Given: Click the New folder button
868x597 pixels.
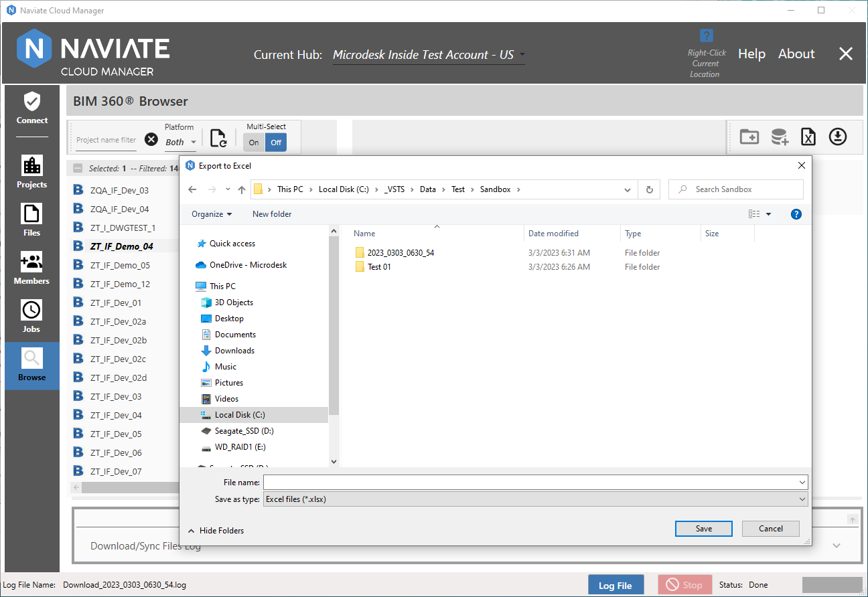Looking at the screenshot, I should pyautogui.click(x=272, y=214).
